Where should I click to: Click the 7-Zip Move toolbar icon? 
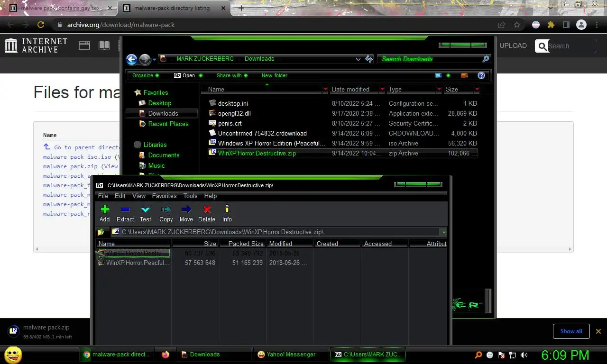pos(186,210)
